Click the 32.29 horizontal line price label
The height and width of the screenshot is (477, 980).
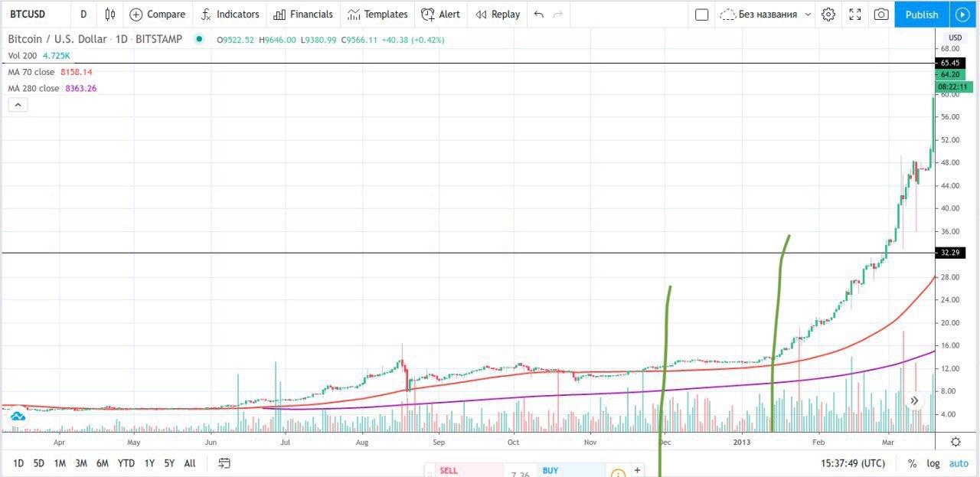point(950,253)
